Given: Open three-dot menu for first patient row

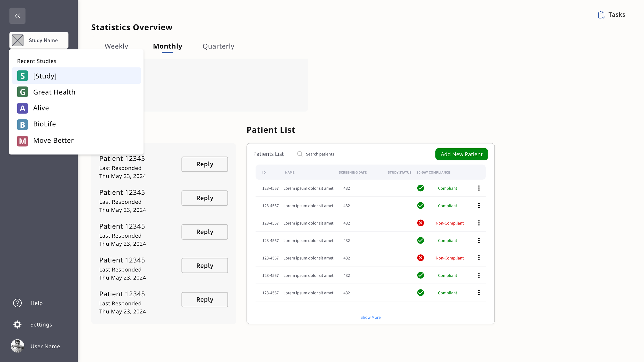Looking at the screenshot, I should coord(479,188).
